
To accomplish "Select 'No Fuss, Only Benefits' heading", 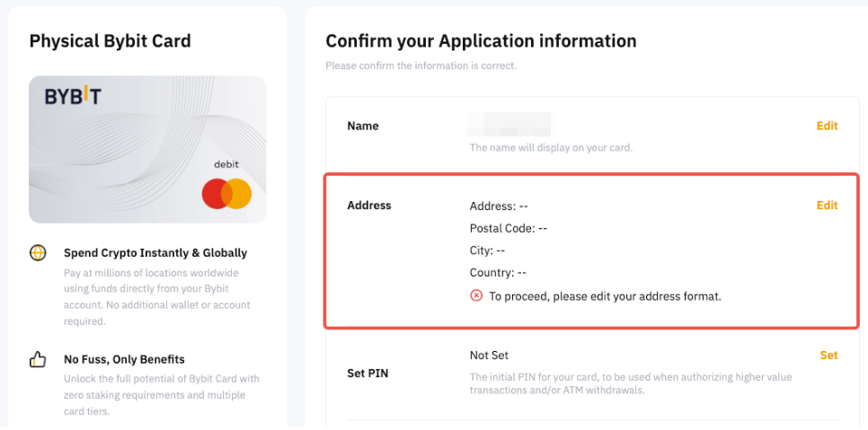I will point(124,359).
